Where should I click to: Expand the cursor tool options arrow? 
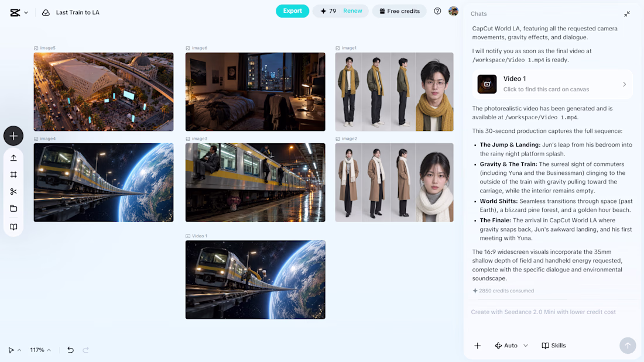pos(19,350)
